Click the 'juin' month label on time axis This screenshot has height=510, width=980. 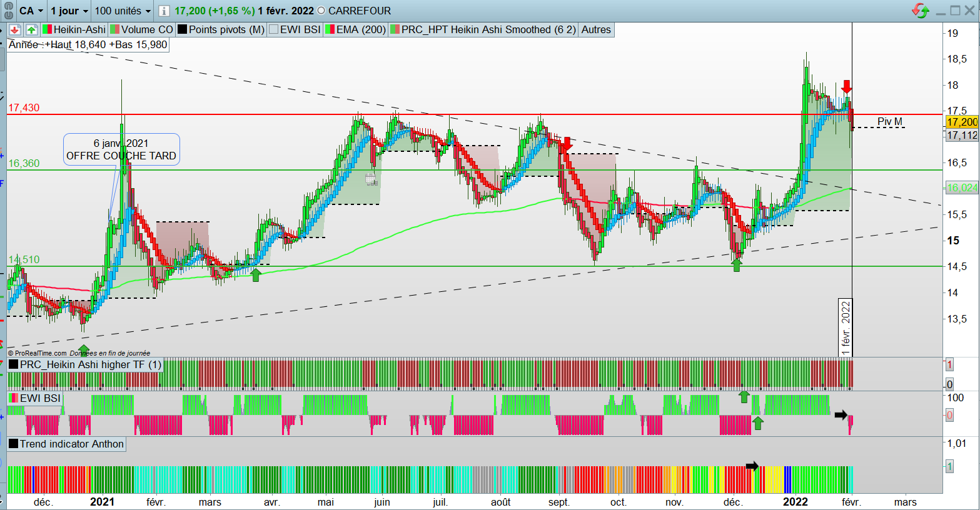(381, 502)
